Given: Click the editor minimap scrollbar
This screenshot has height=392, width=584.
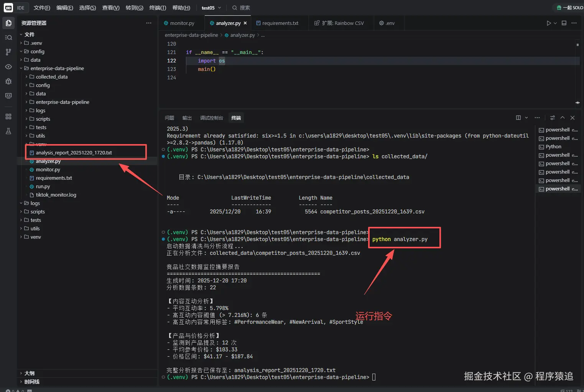Looking at the screenshot, I should 577,73.
